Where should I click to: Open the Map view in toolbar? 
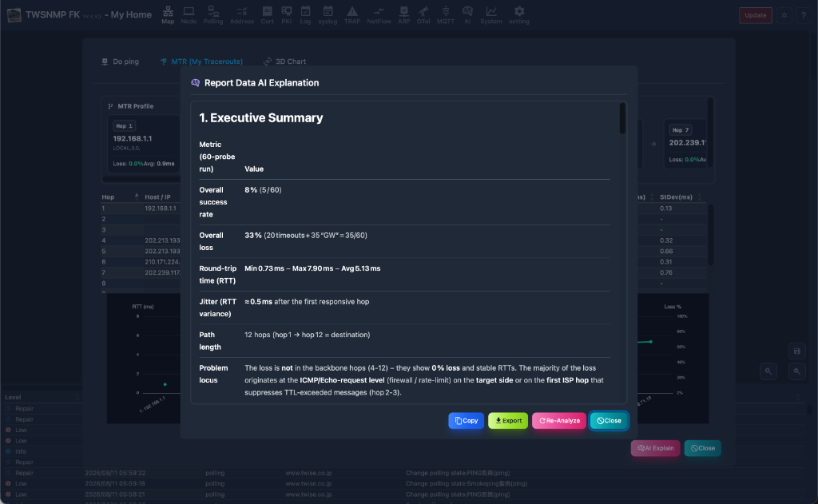[x=168, y=15]
